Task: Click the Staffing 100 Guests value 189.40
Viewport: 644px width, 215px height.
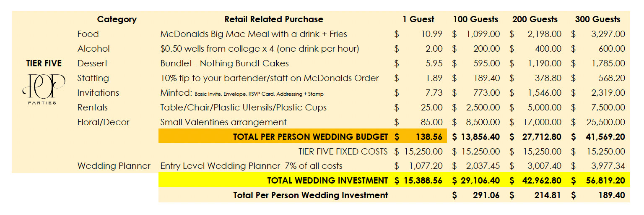Action: point(487,78)
